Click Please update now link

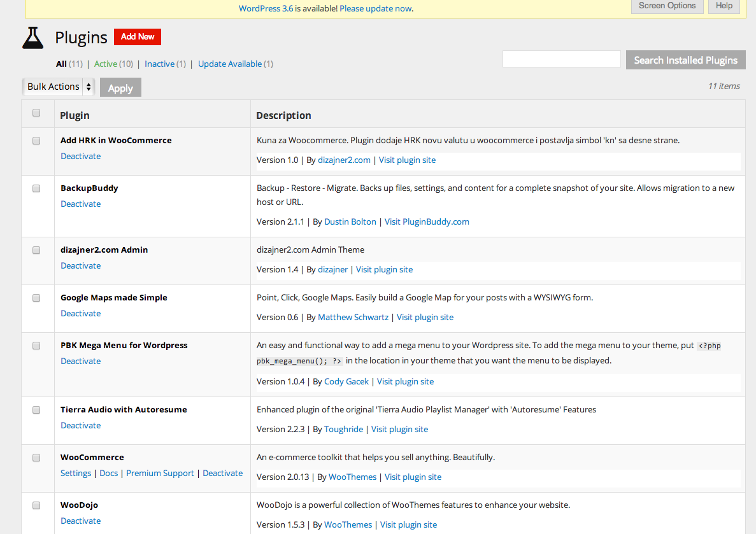tap(376, 8)
